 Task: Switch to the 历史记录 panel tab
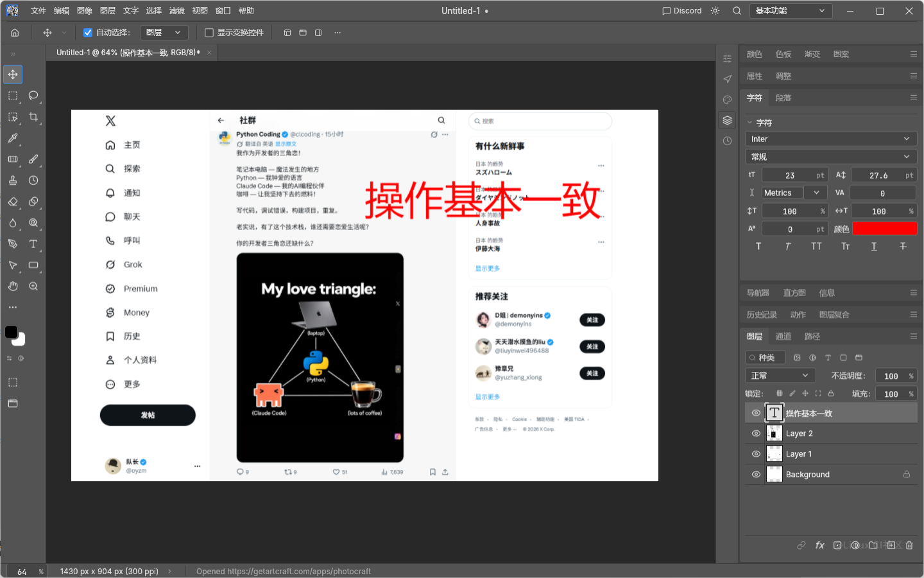click(762, 315)
